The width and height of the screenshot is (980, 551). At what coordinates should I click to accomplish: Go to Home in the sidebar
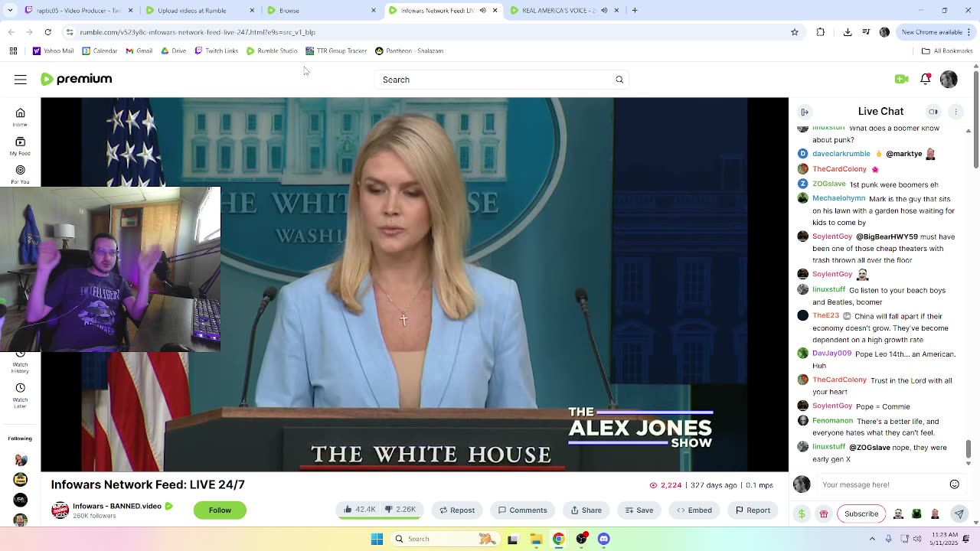coord(20,116)
